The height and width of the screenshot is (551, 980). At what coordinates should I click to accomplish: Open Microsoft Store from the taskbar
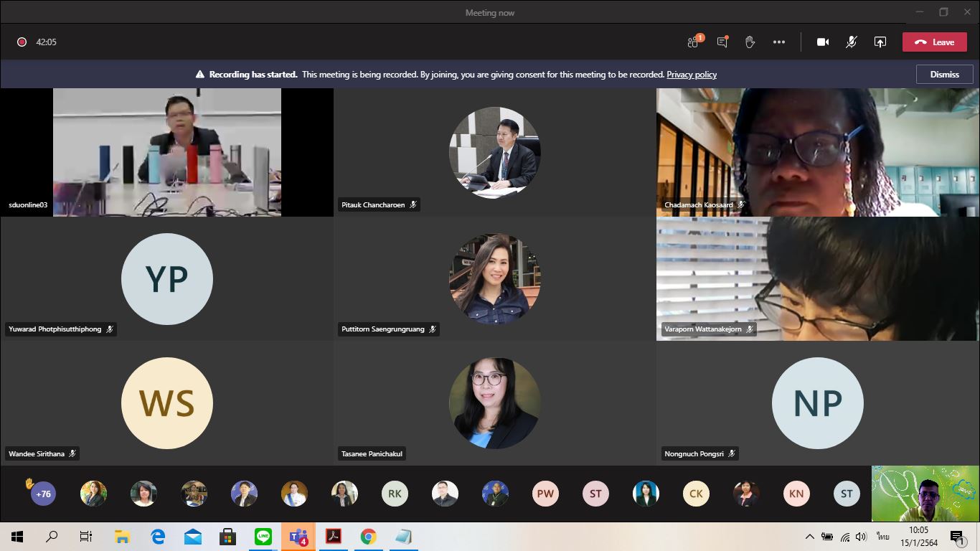227,537
